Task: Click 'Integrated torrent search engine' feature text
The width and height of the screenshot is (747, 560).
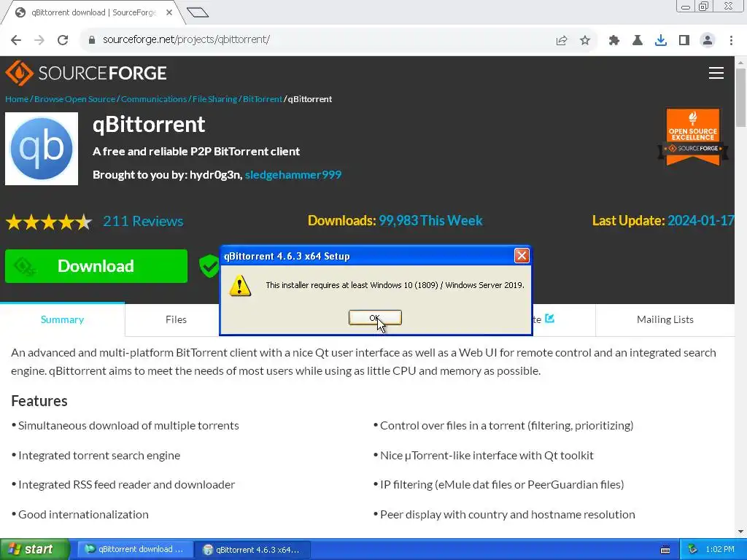Action: tap(99, 455)
